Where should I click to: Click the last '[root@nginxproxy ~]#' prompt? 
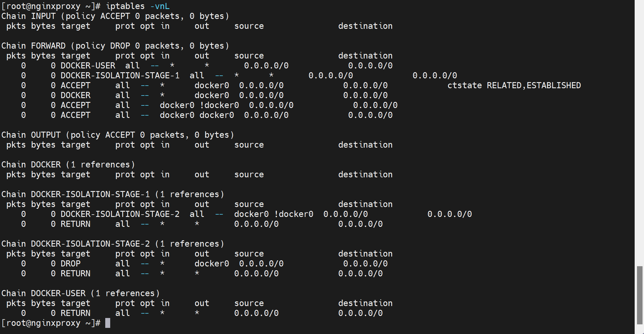51,323
